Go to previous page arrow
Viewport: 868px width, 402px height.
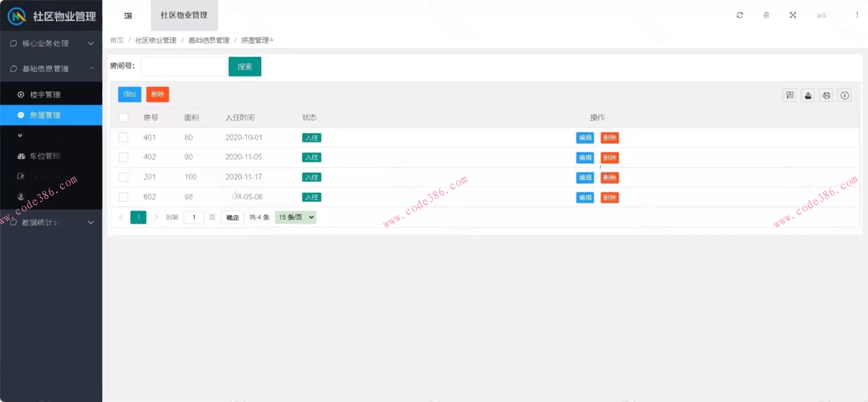121,218
